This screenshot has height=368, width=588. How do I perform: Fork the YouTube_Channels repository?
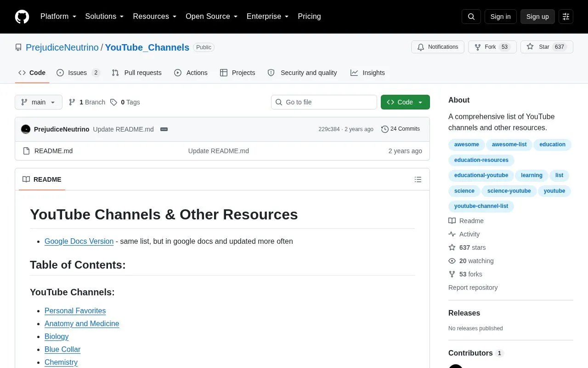point(492,47)
